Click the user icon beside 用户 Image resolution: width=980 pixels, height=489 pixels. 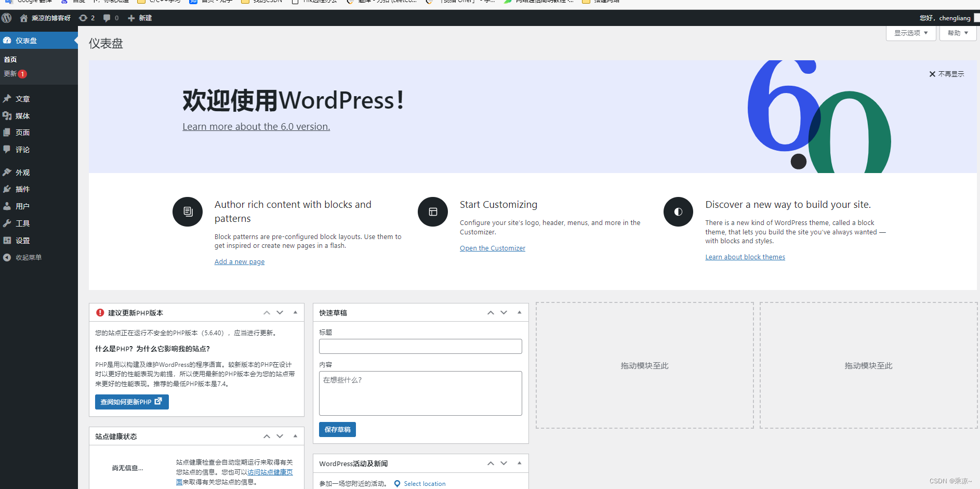[x=7, y=206]
